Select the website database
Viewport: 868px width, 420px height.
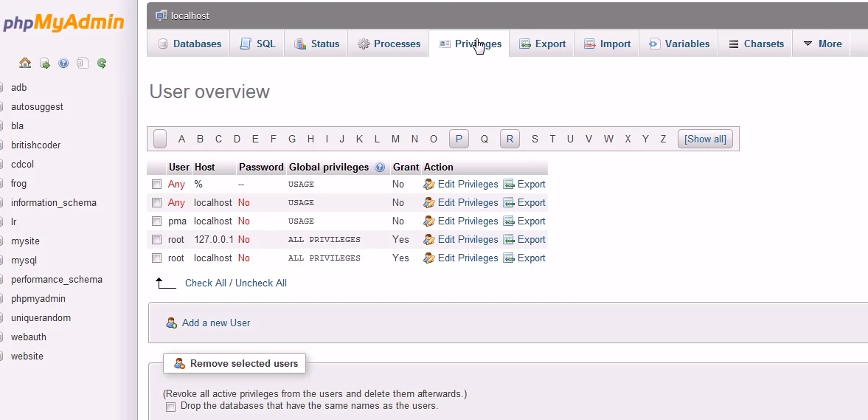pos(27,357)
